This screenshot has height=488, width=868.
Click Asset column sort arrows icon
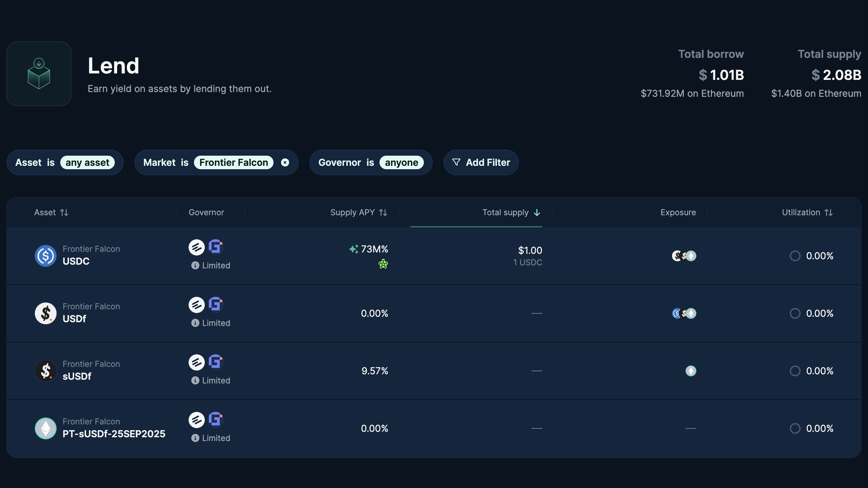click(64, 213)
